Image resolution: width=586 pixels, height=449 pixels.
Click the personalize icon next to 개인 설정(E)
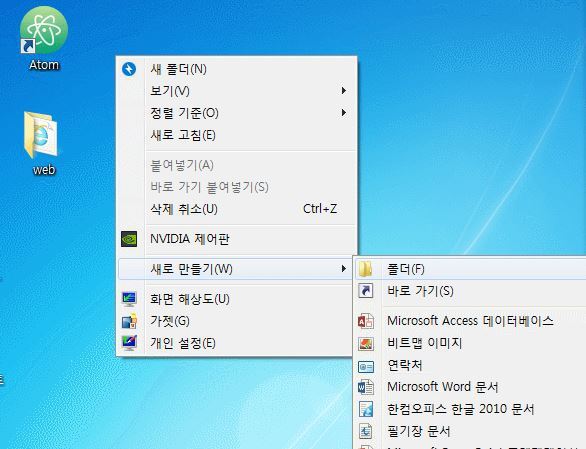129,343
